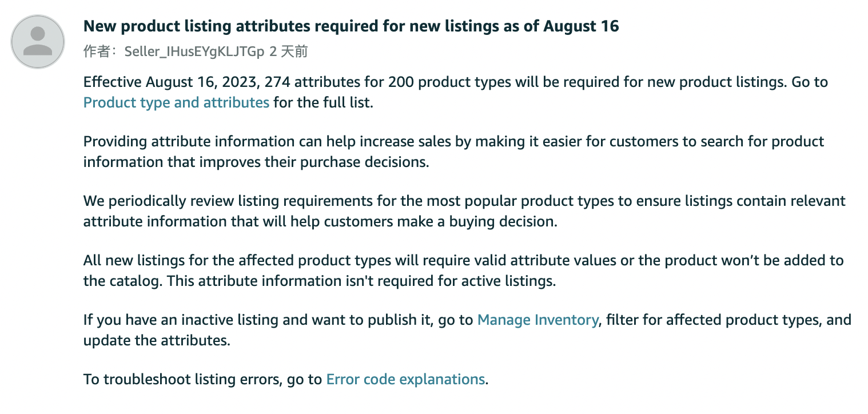Click the '作者' author label
The height and width of the screenshot is (414, 868).
coord(95,52)
